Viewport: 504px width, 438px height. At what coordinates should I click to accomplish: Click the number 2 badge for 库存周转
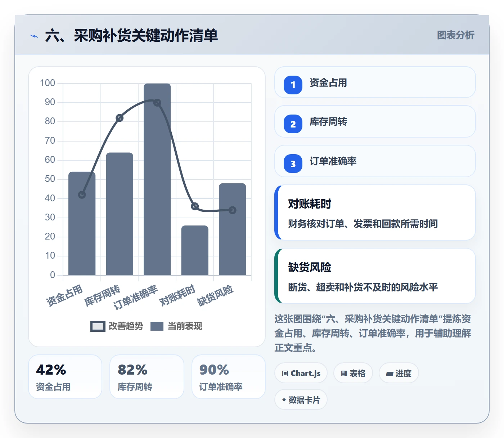click(293, 124)
